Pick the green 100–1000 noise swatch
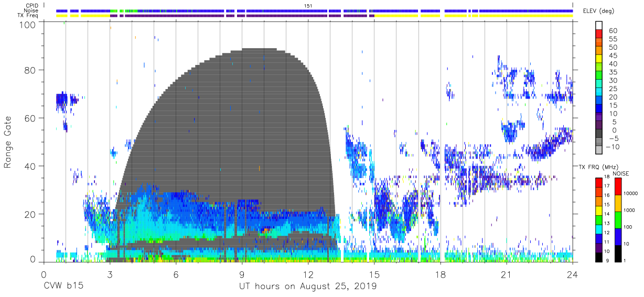 [617, 219]
